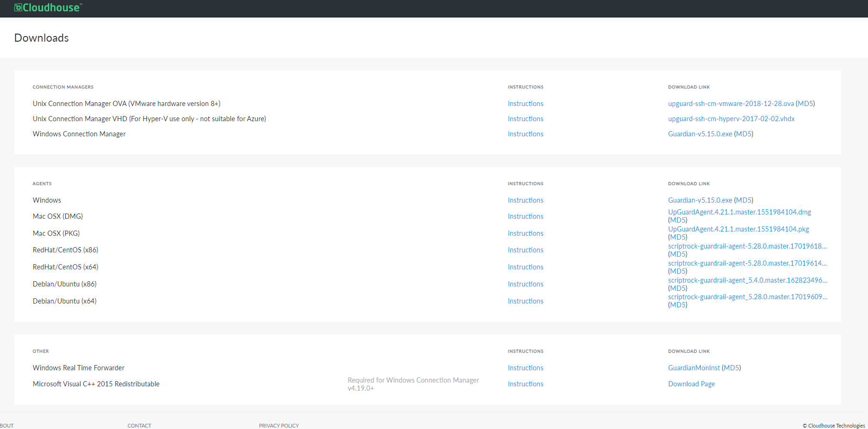
Task: Download scriptrock-guardrail-agent_5.4.0.master package
Action: pos(748,280)
